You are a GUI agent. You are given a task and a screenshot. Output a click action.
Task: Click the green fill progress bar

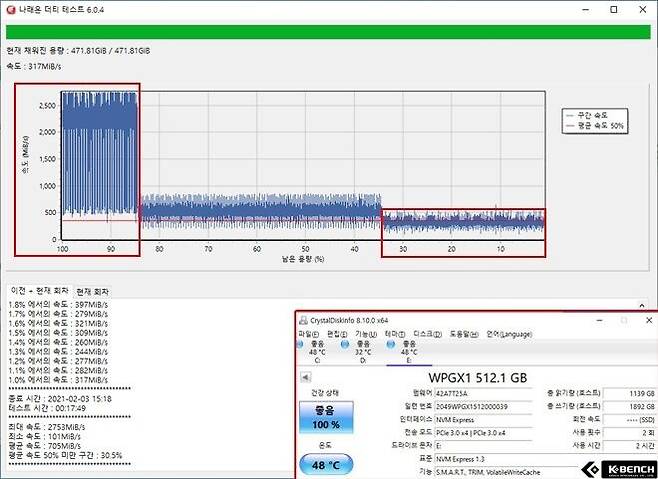click(328, 30)
